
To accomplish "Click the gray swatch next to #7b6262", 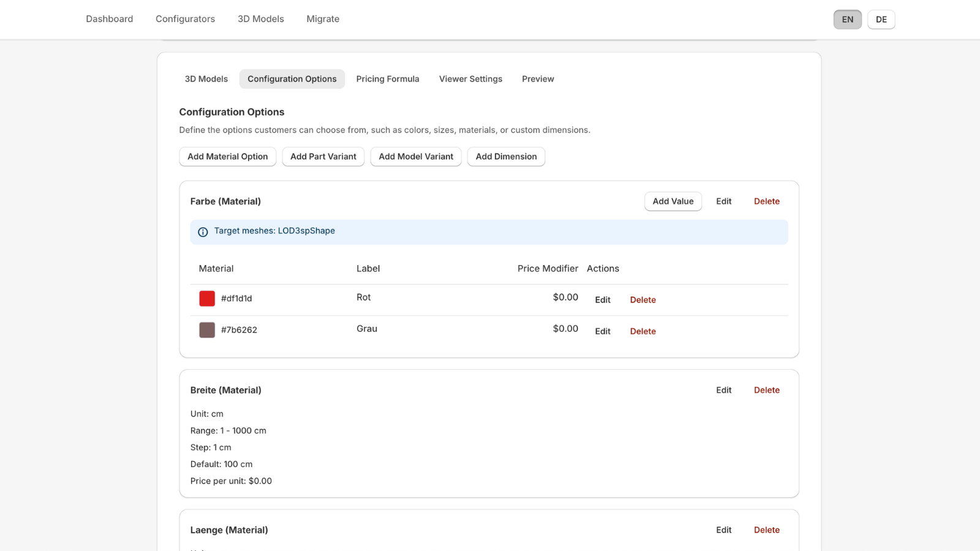I will [207, 330].
